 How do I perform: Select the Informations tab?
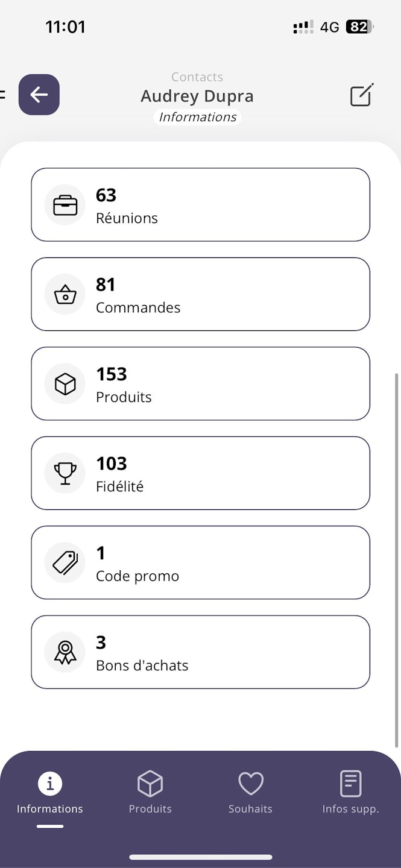50,792
